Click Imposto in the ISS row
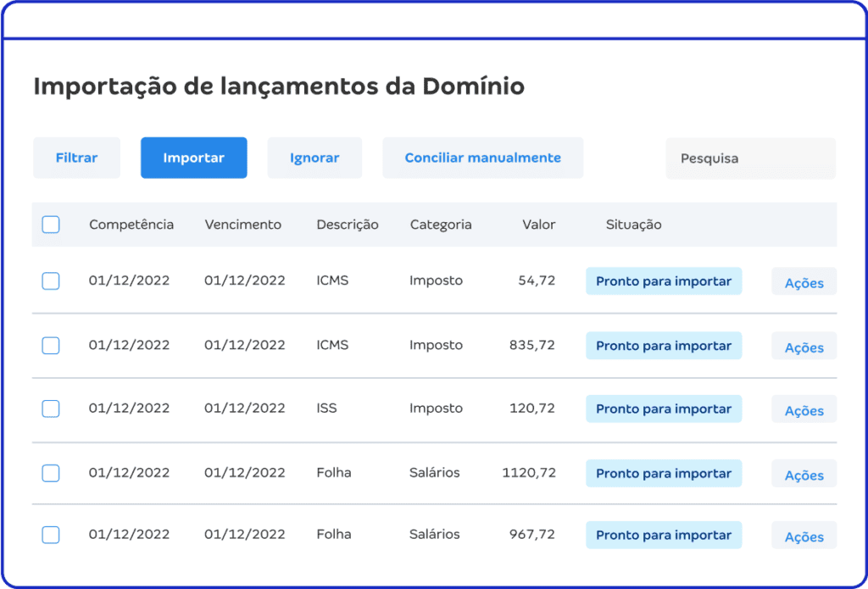The image size is (868, 589). [x=437, y=408]
